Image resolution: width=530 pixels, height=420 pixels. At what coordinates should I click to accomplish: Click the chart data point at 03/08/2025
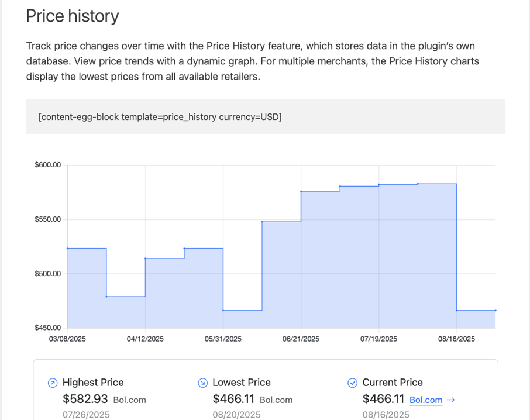(68, 249)
